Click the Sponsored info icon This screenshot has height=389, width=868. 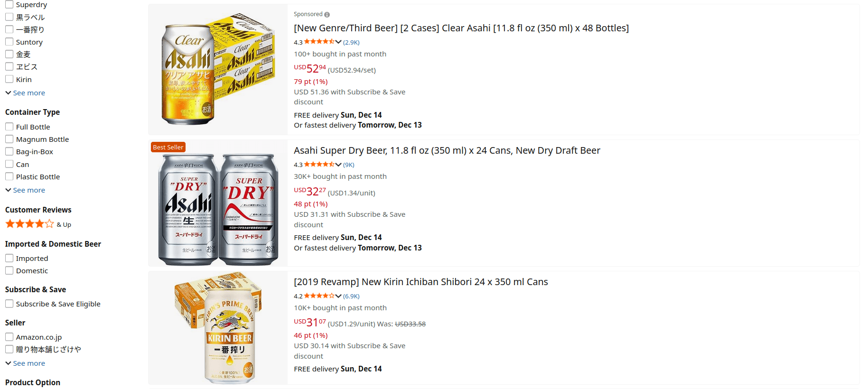327,15
